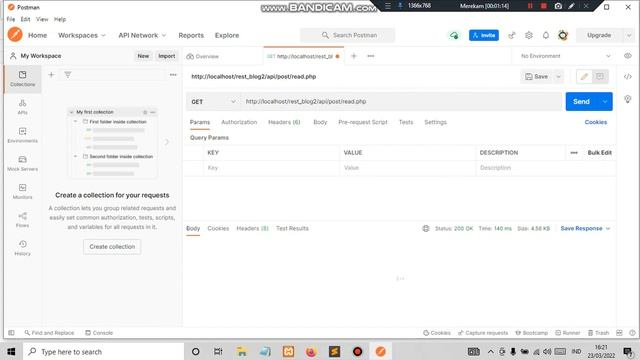
Task: Click the comment icon beside the pencil
Action: pyautogui.click(x=600, y=77)
